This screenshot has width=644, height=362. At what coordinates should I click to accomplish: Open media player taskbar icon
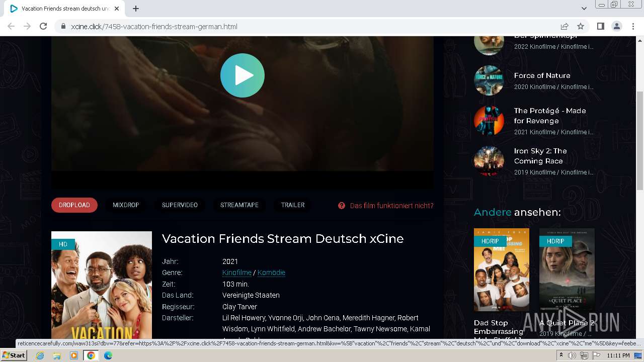tap(74, 355)
